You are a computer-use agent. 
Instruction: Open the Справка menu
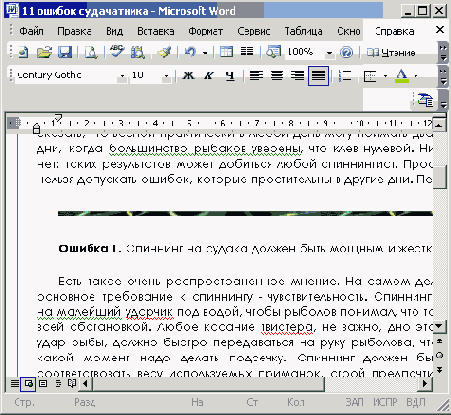[395, 31]
